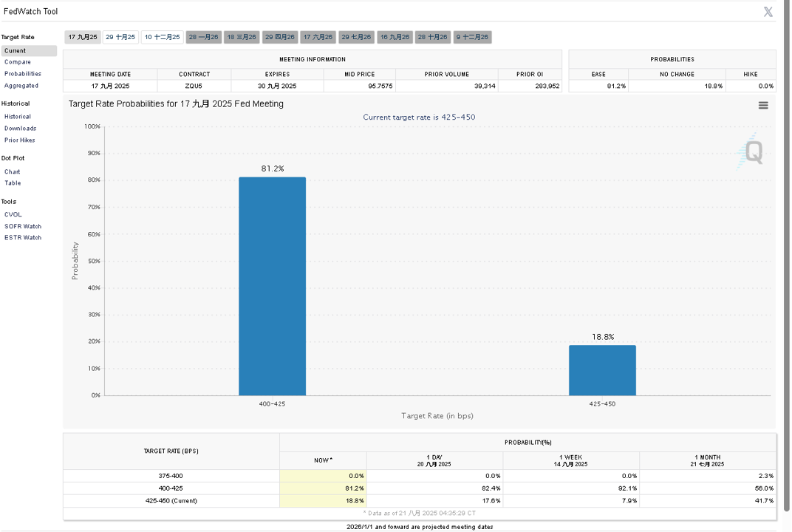Open the 9 十二月26 meeting tab
This screenshot has height=532, width=792.
click(472, 37)
